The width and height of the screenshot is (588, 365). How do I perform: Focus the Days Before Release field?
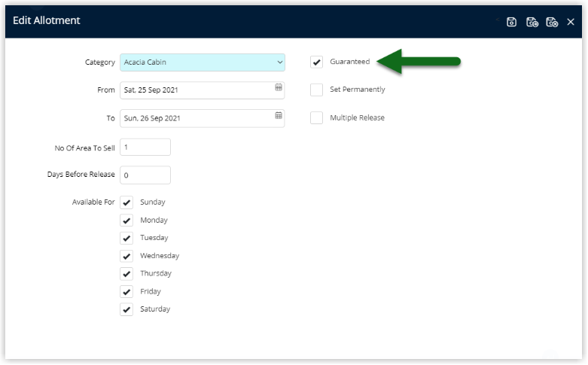pyautogui.click(x=145, y=175)
